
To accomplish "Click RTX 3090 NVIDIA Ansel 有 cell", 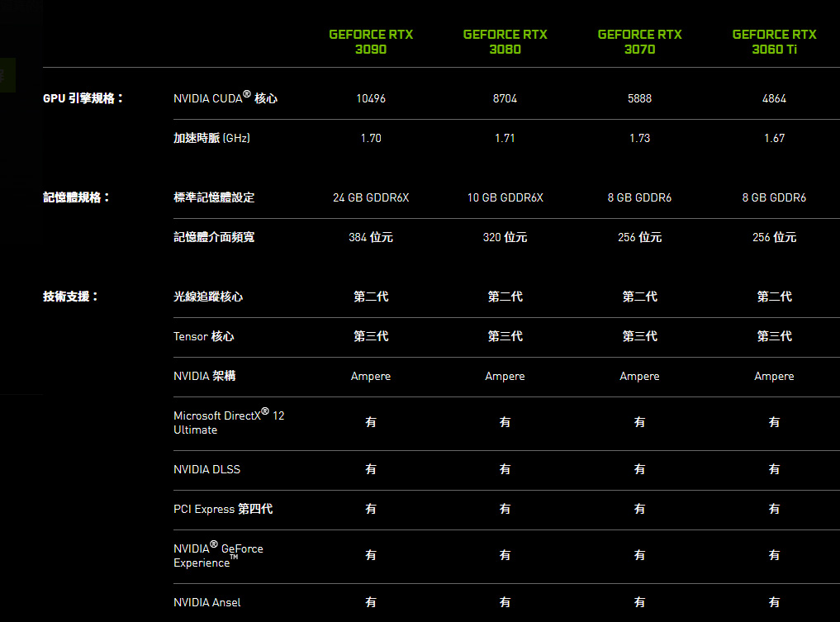I will (x=371, y=602).
